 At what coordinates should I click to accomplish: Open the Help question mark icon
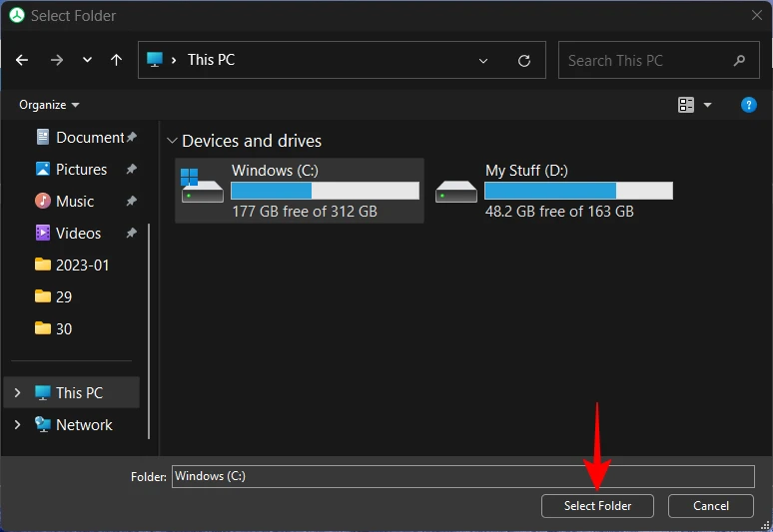click(x=748, y=105)
